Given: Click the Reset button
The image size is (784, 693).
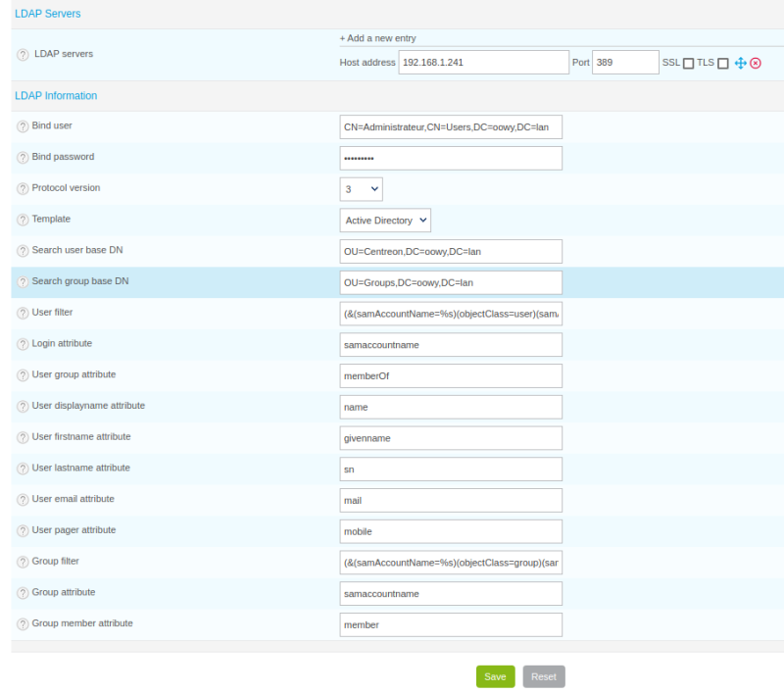Looking at the screenshot, I should tap(544, 676).
